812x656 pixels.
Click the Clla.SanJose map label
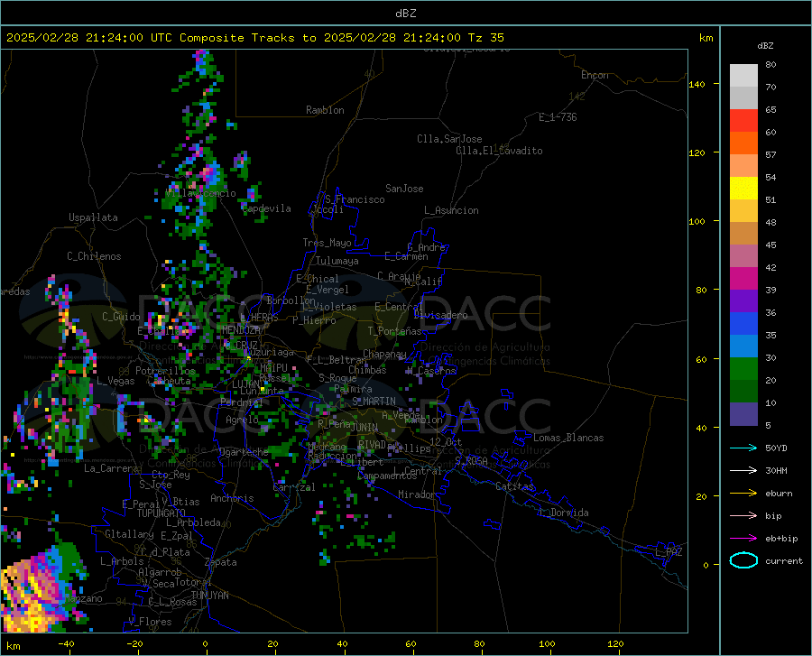click(x=449, y=139)
